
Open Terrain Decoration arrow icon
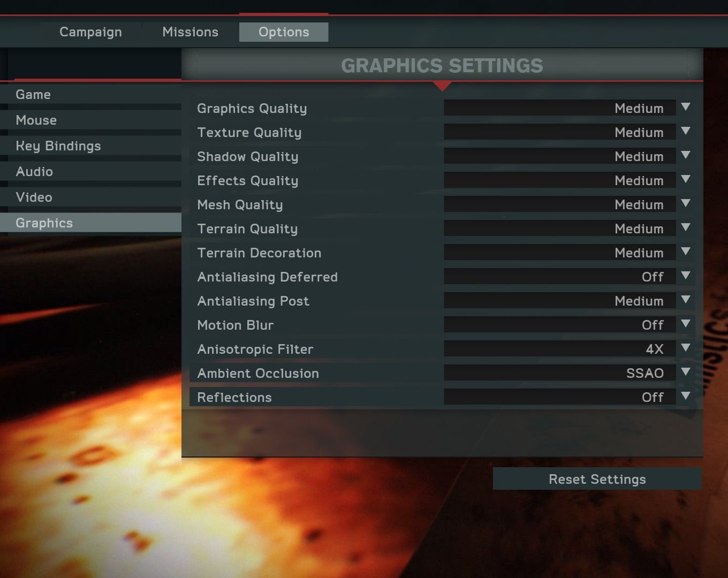tap(686, 252)
